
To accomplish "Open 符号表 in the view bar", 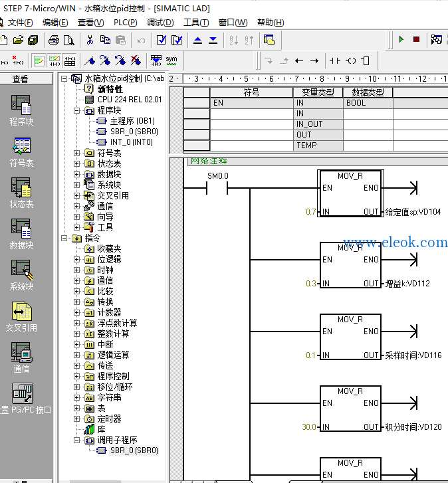I will [x=21, y=152].
